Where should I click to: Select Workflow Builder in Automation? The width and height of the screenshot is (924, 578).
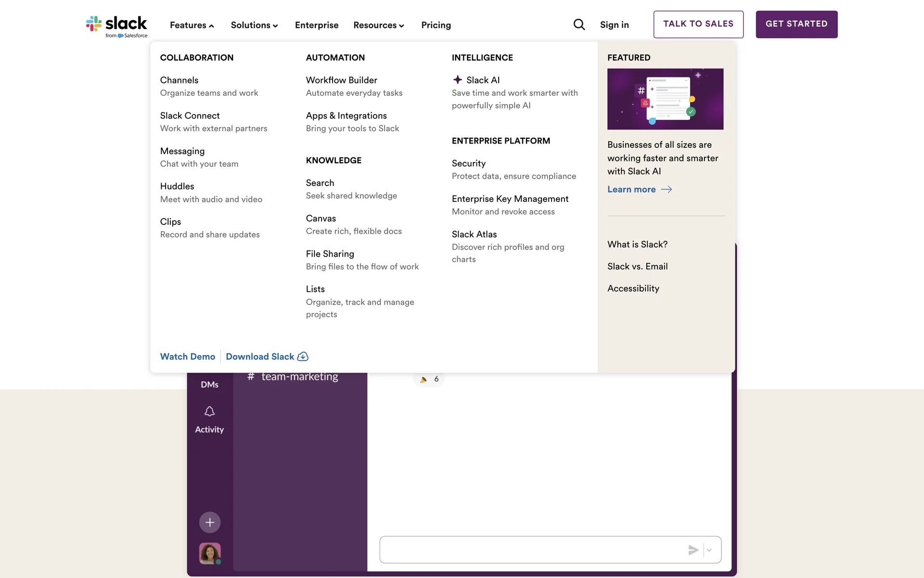(341, 80)
